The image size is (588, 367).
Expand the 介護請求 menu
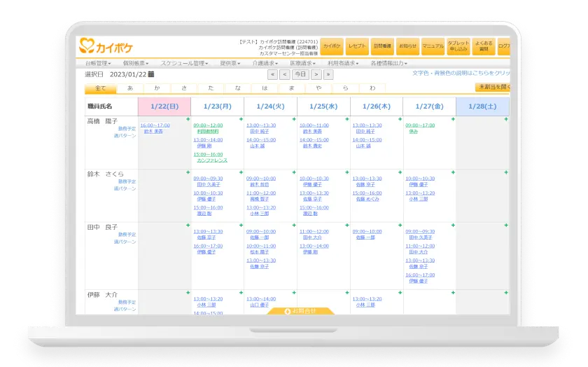pos(265,64)
